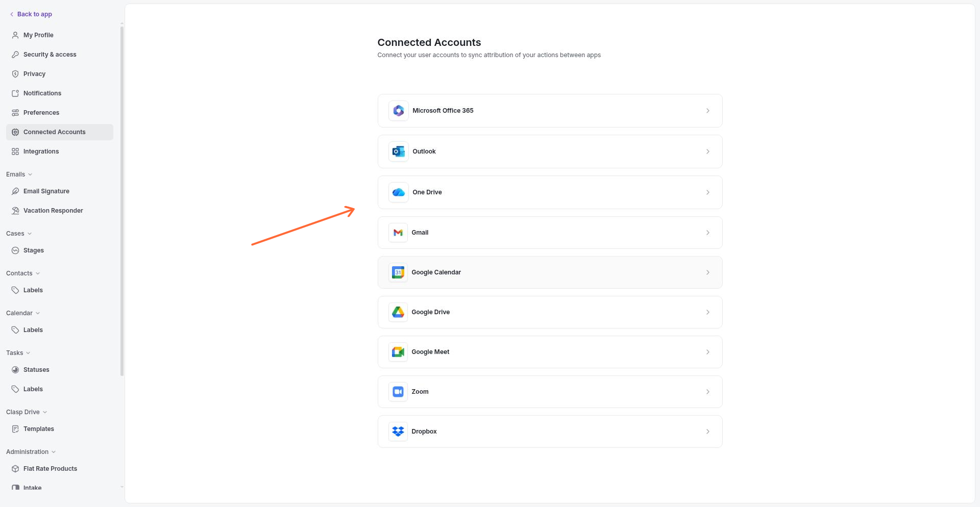
Task: Go back to app
Action: [31, 14]
